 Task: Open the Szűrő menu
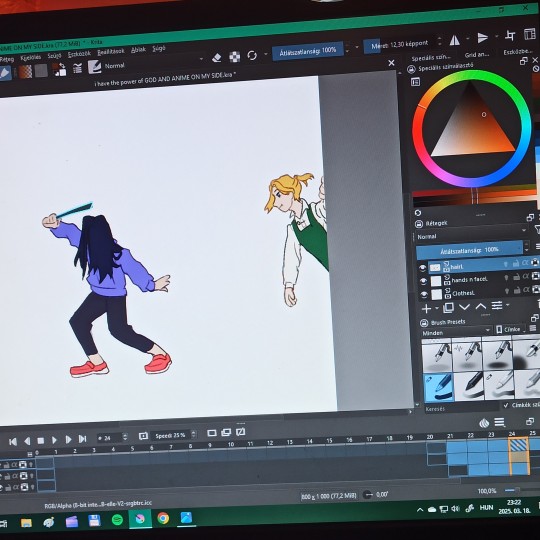click(54, 56)
